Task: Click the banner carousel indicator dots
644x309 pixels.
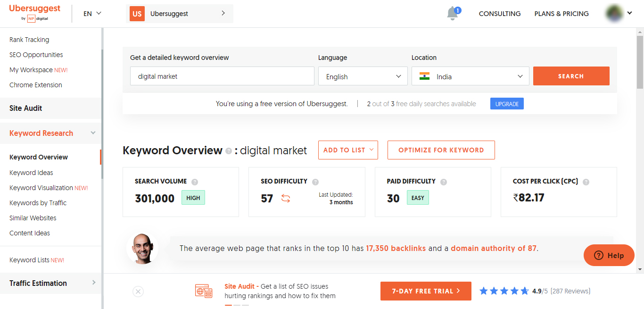Action: pyautogui.click(x=237, y=305)
